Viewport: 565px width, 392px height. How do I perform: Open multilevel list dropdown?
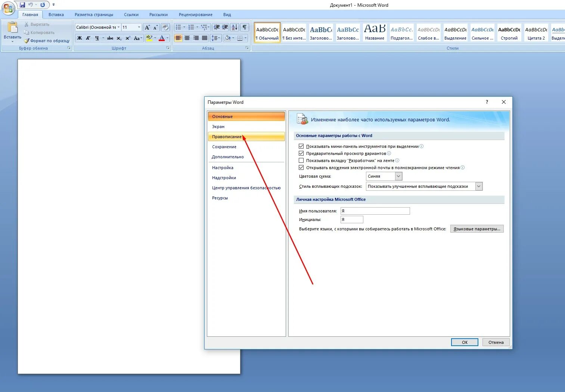pyautogui.click(x=205, y=27)
